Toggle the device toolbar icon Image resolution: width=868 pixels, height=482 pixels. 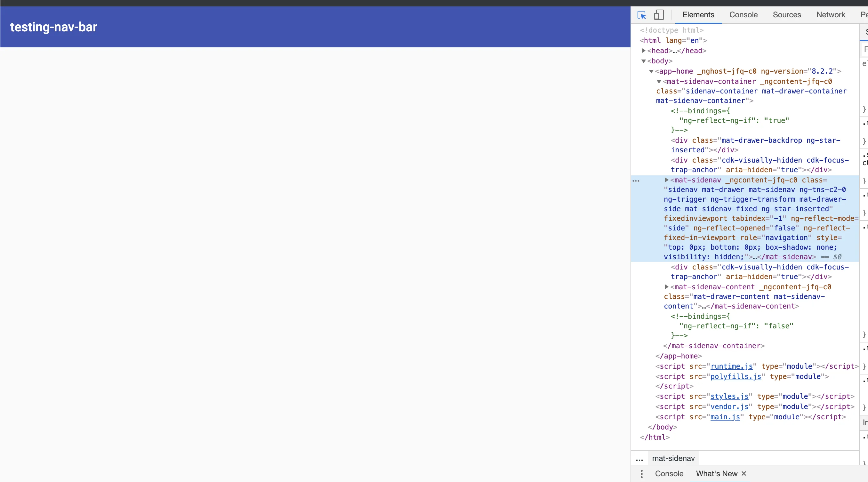[659, 15]
